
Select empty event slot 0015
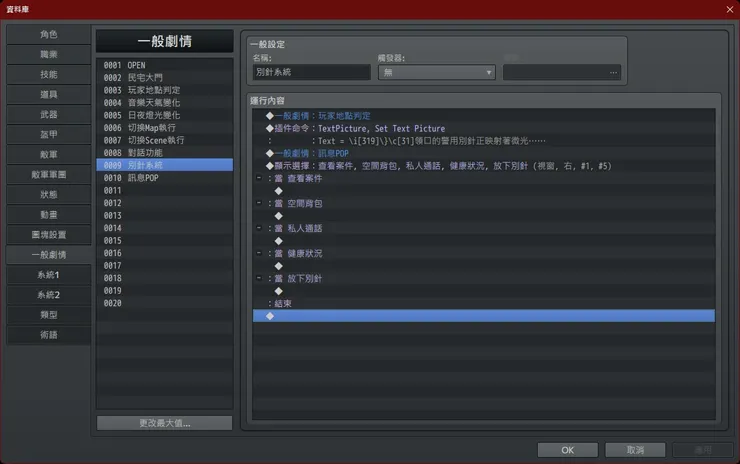coord(165,240)
